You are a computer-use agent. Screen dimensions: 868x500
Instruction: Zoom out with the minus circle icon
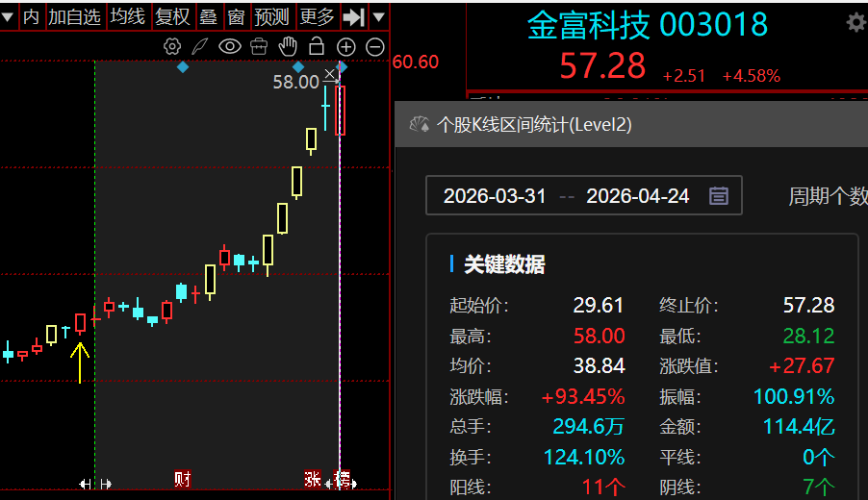click(375, 47)
